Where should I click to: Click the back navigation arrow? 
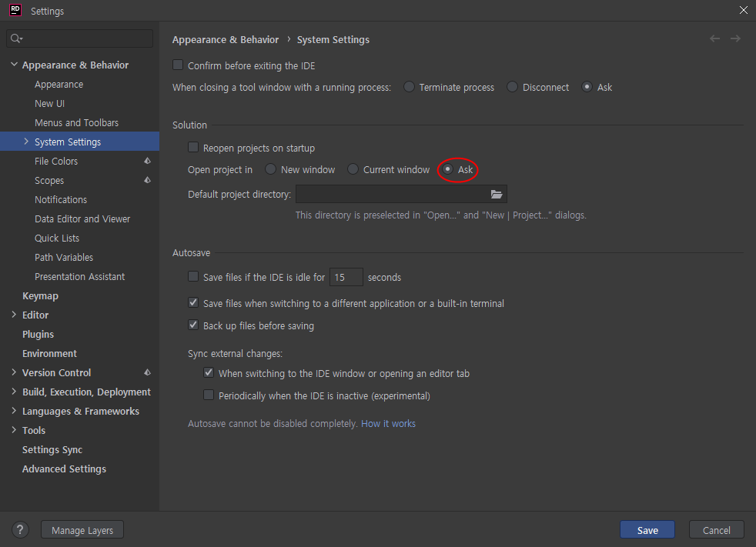714,38
